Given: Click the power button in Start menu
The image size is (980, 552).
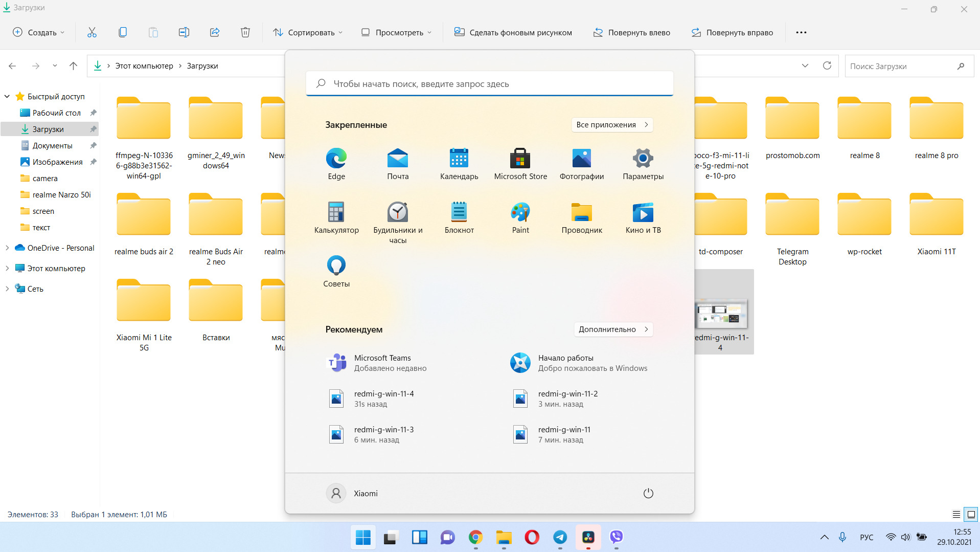Looking at the screenshot, I should (x=648, y=493).
